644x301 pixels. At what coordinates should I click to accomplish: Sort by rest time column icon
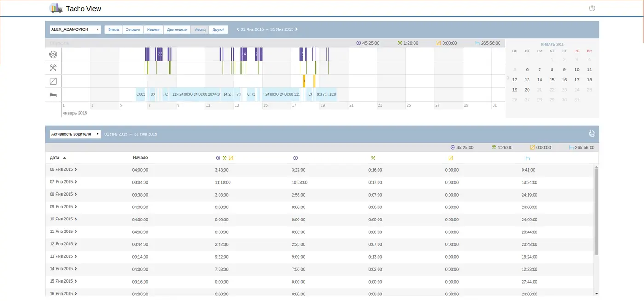528,158
